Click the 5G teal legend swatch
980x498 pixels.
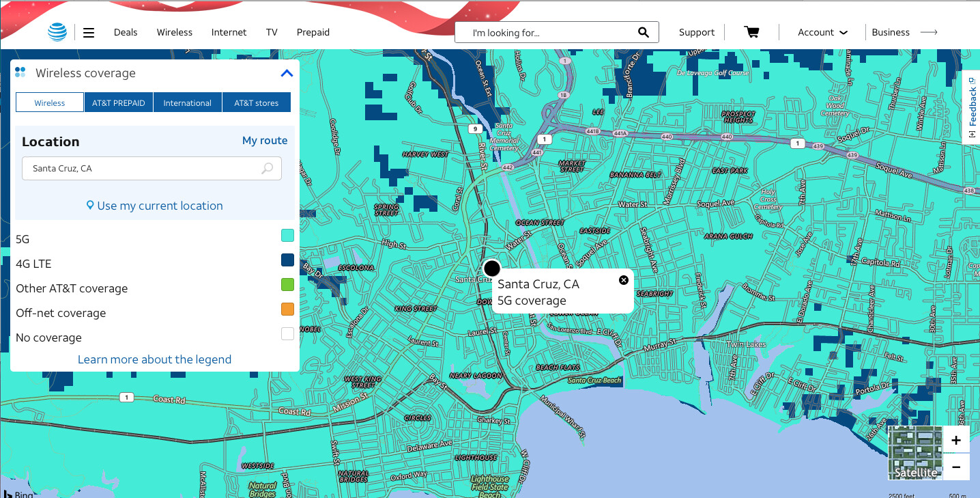(x=287, y=236)
